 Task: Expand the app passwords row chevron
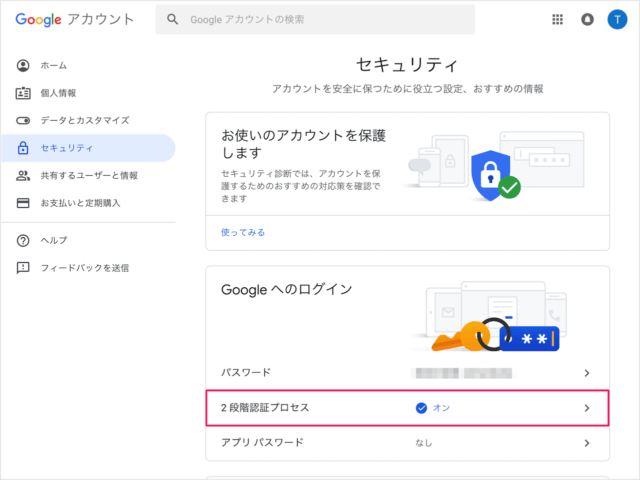pos(587,442)
